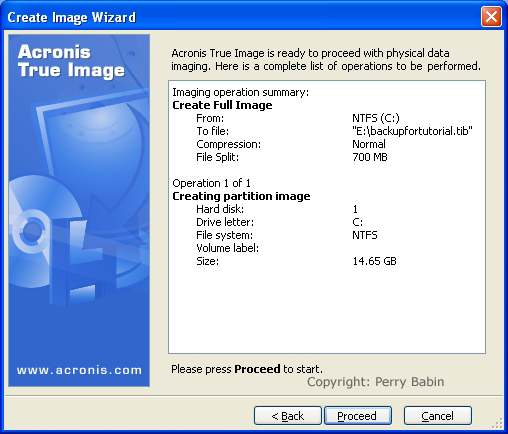
Task: Click the Operation 1 of 1 line
Action: tap(211, 183)
